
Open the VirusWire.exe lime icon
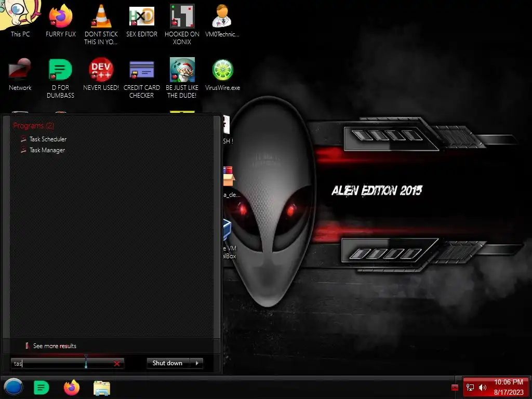222,74
